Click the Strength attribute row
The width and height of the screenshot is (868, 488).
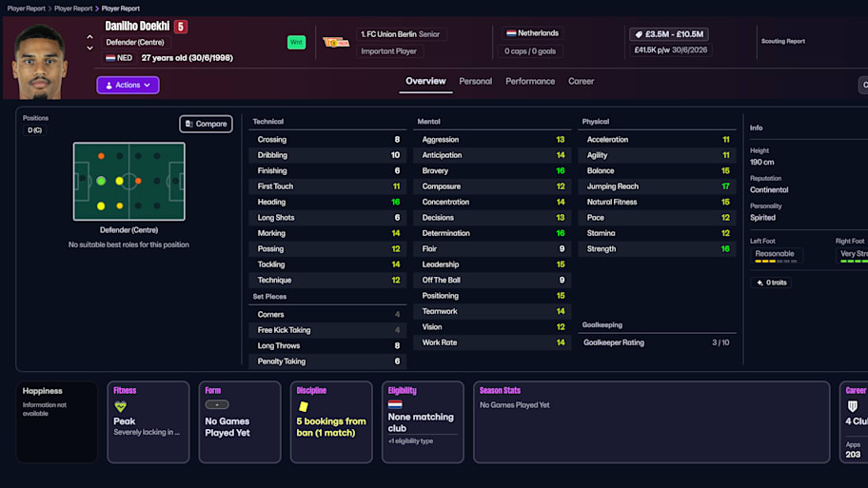(x=657, y=249)
